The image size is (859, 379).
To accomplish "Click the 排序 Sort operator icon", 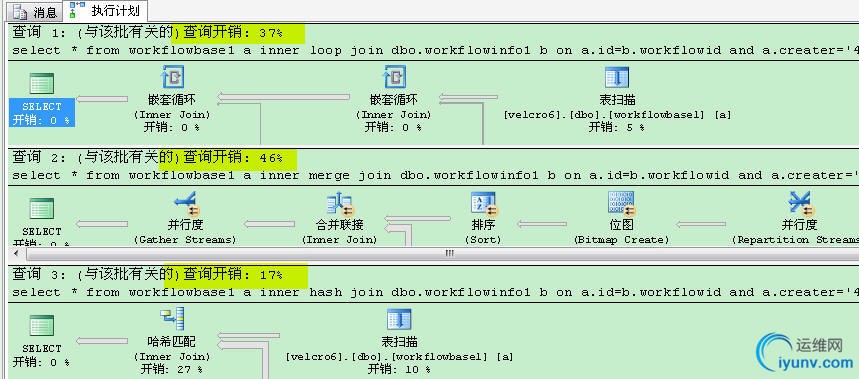I will pyautogui.click(x=483, y=203).
